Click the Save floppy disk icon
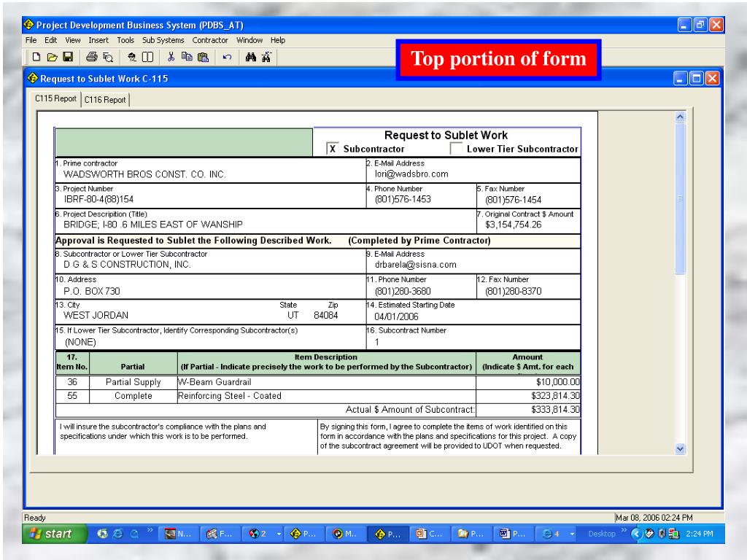This screenshot has height=560, width=747. click(68, 57)
